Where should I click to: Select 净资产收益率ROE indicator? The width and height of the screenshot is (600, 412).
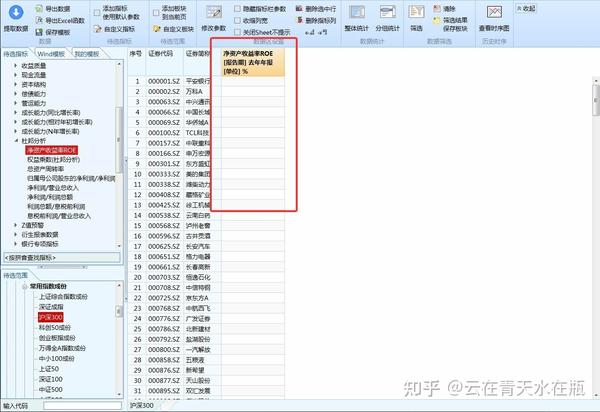(x=52, y=150)
